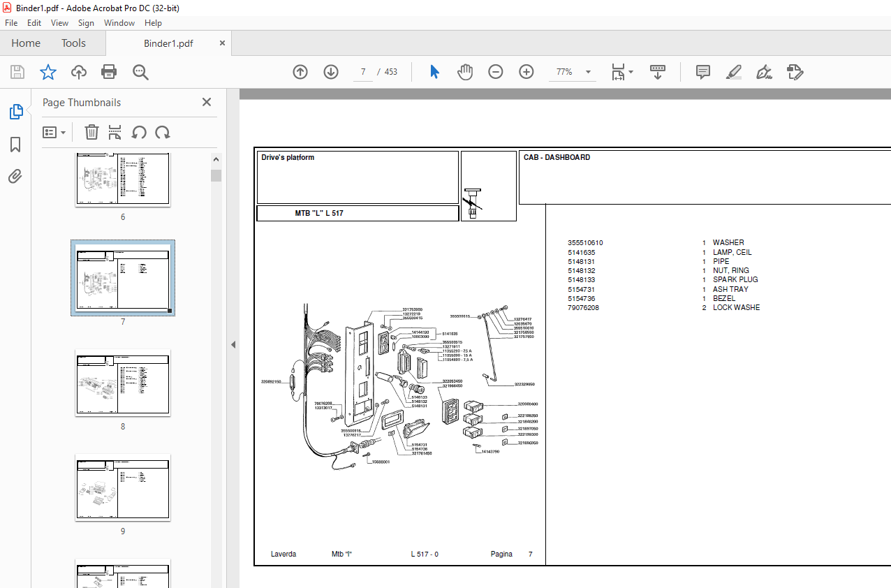Open the View menu
This screenshot has width=891, height=588.
60,23
